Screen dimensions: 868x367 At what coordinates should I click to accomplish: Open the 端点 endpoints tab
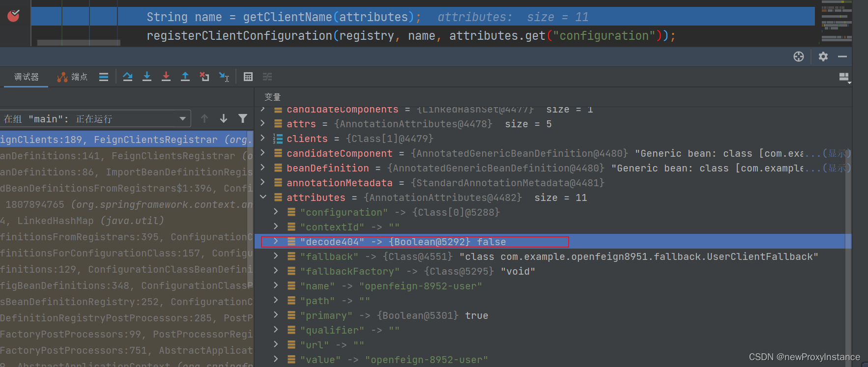[72, 77]
